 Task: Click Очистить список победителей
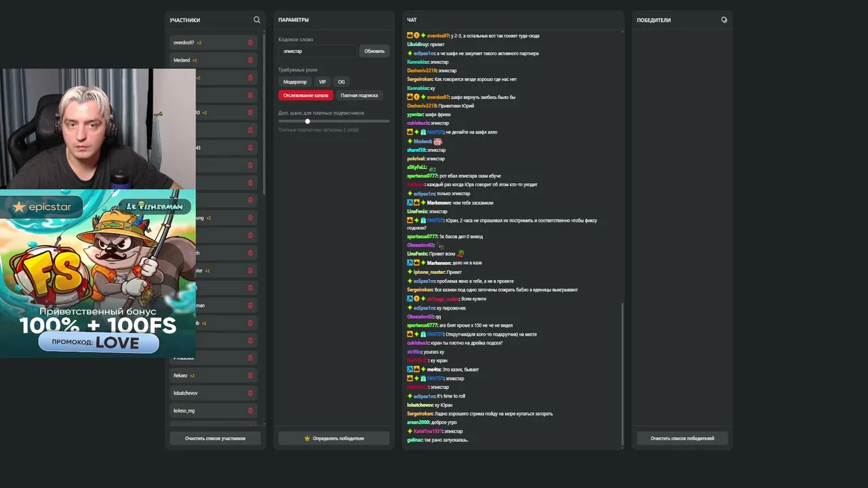(x=682, y=439)
